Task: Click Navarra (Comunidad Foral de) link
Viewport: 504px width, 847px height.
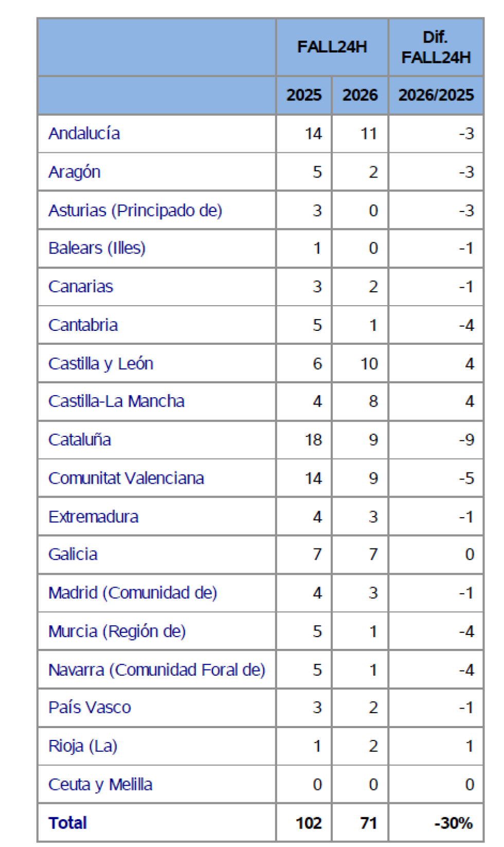Action: coord(157,670)
